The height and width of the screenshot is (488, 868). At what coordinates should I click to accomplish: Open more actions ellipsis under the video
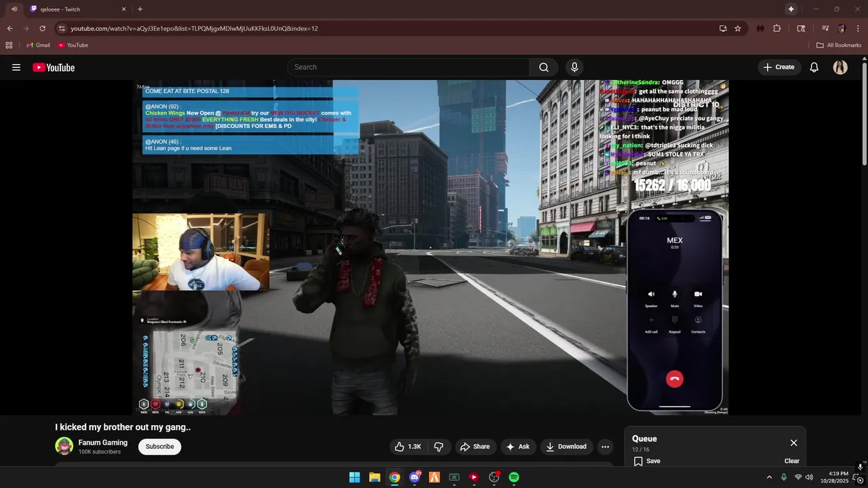coord(605,447)
